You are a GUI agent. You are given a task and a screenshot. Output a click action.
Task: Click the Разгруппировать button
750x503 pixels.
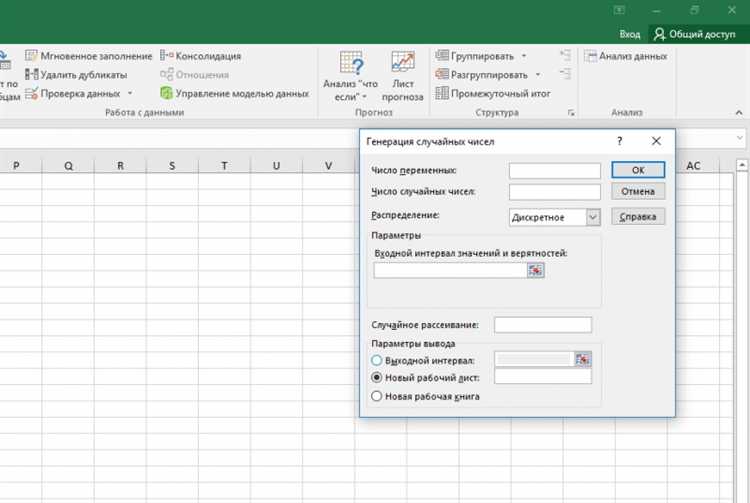coord(481,75)
